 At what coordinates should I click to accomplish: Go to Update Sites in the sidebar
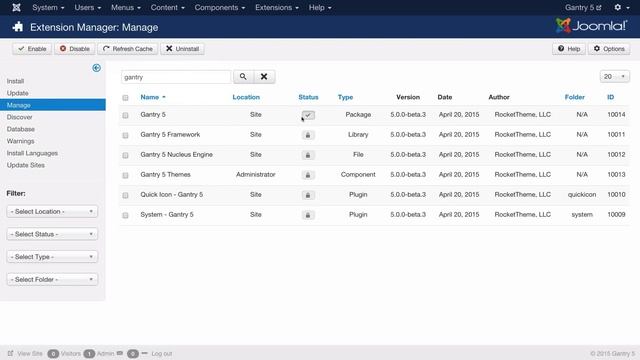point(26,165)
